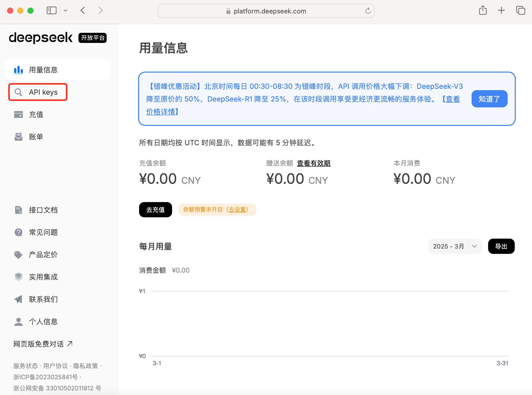Open 实用集成 in the sidebar
532x395 pixels.
coord(58,277)
